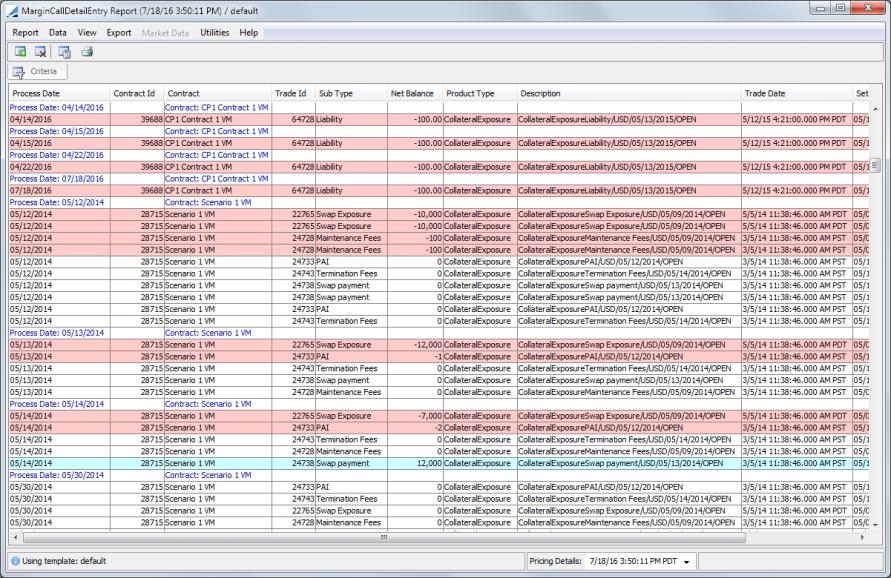The height and width of the screenshot is (578, 891).
Task: Click the vertical scrollbar up arrow
Action: (875, 109)
